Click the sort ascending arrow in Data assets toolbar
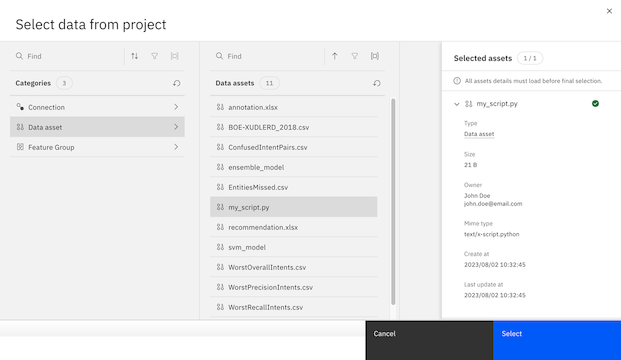The image size is (621, 360). click(x=335, y=56)
